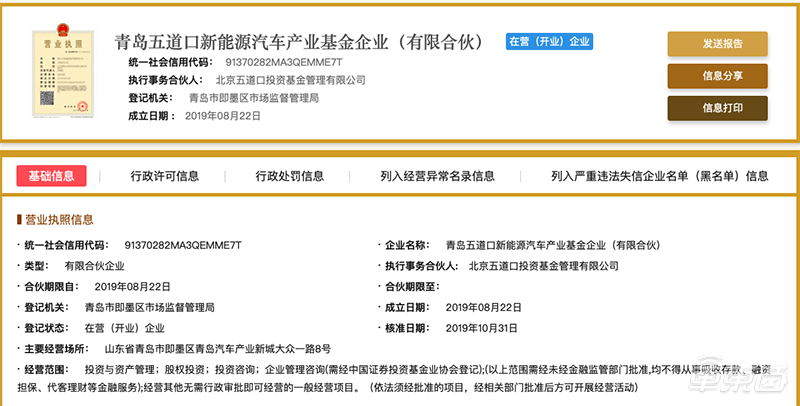Click 登记机关 value in license info section
Viewport: 800px width, 406px height.
(149, 308)
